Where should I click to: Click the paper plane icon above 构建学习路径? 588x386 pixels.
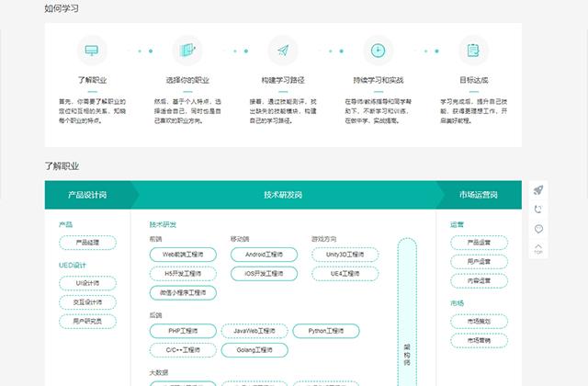point(283,51)
